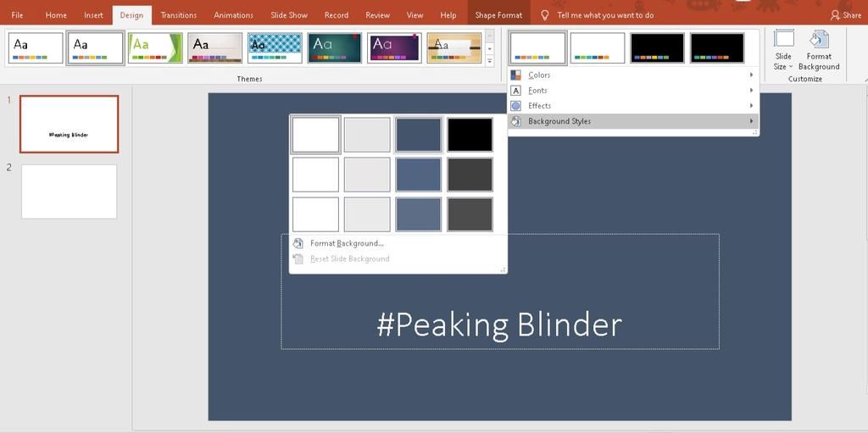Apply the beige Gallery theme thumbnail
Screen dimensions: 868x433
(214, 47)
